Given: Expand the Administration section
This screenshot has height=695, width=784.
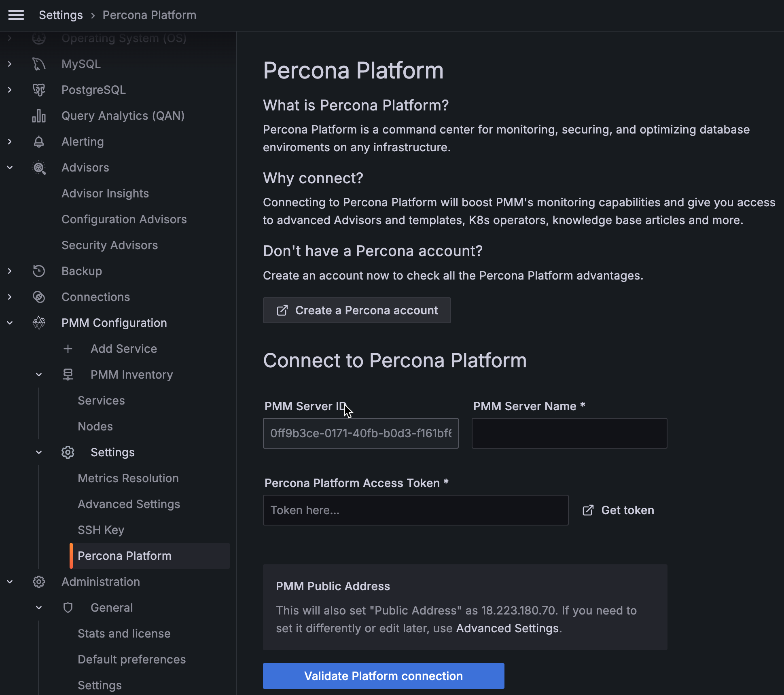Looking at the screenshot, I should click(9, 582).
